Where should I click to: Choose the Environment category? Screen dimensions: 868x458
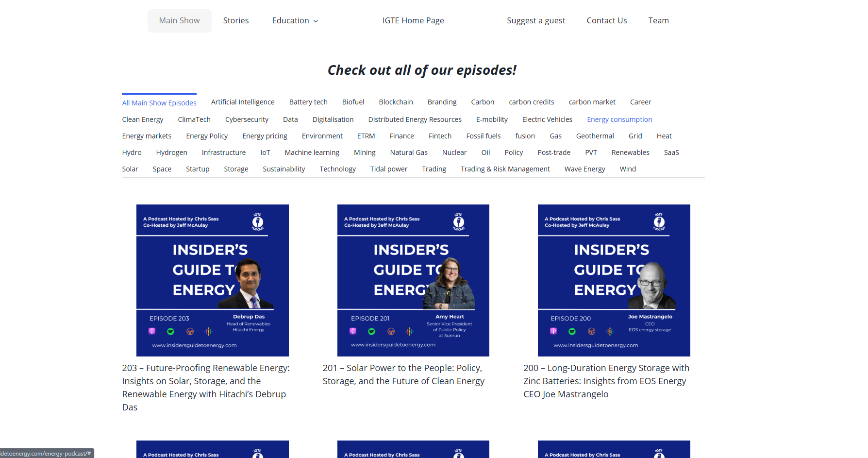click(322, 136)
